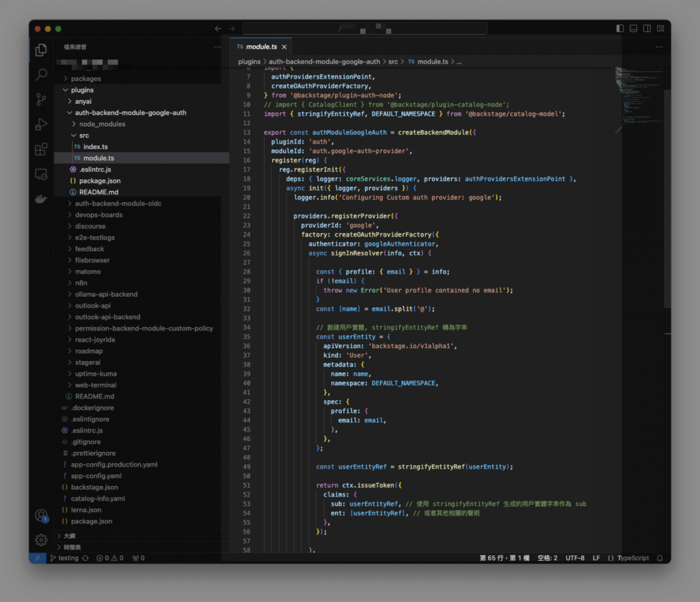Image resolution: width=700 pixels, height=602 pixels.
Task: Go forward with the navigation arrow
Action: coord(232,29)
